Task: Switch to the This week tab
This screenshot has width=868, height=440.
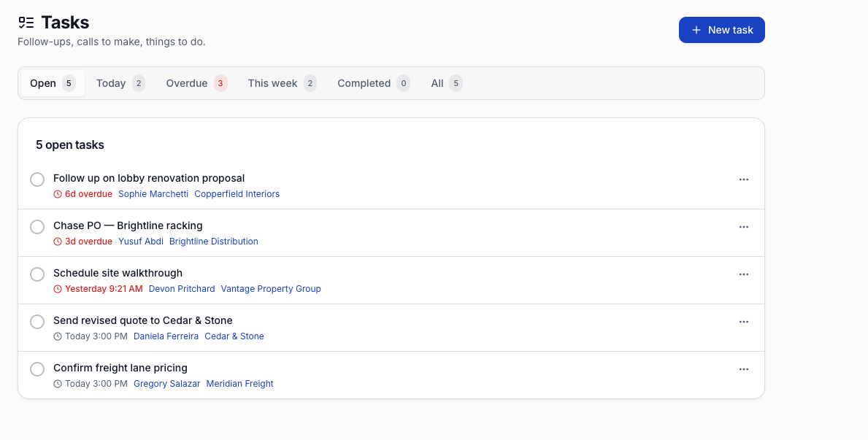Action: coord(282,83)
